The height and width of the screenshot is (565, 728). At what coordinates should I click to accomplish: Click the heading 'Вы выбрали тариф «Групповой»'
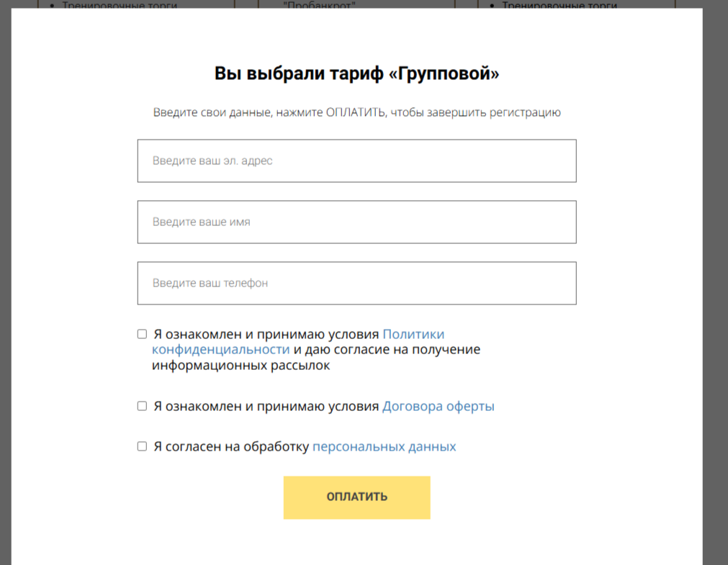356,73
